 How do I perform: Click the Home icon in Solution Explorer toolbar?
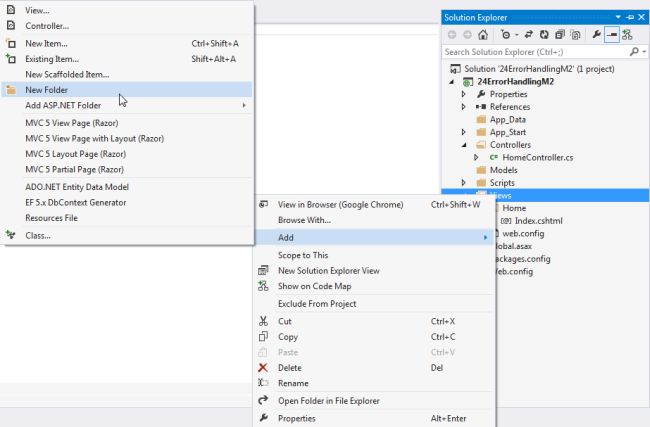(483, 34)
